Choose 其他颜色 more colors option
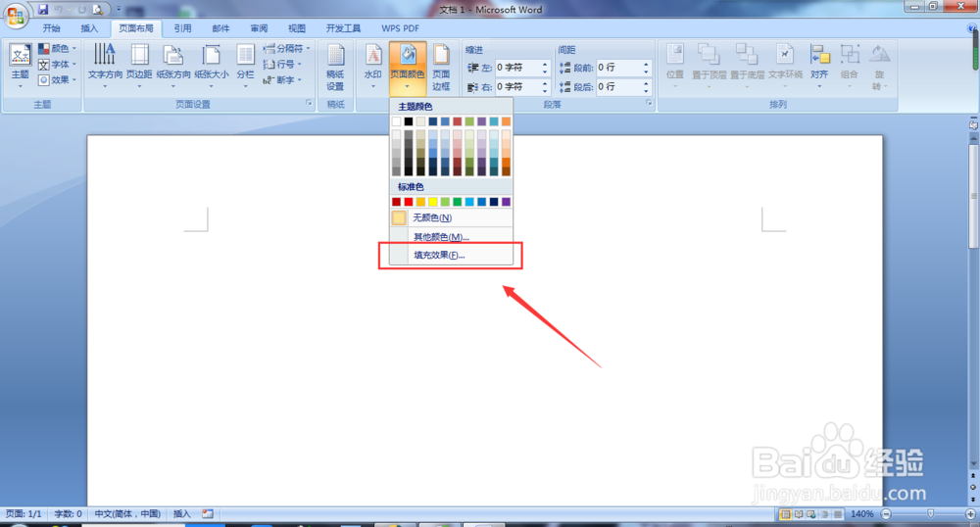 (x=451, y=237)
